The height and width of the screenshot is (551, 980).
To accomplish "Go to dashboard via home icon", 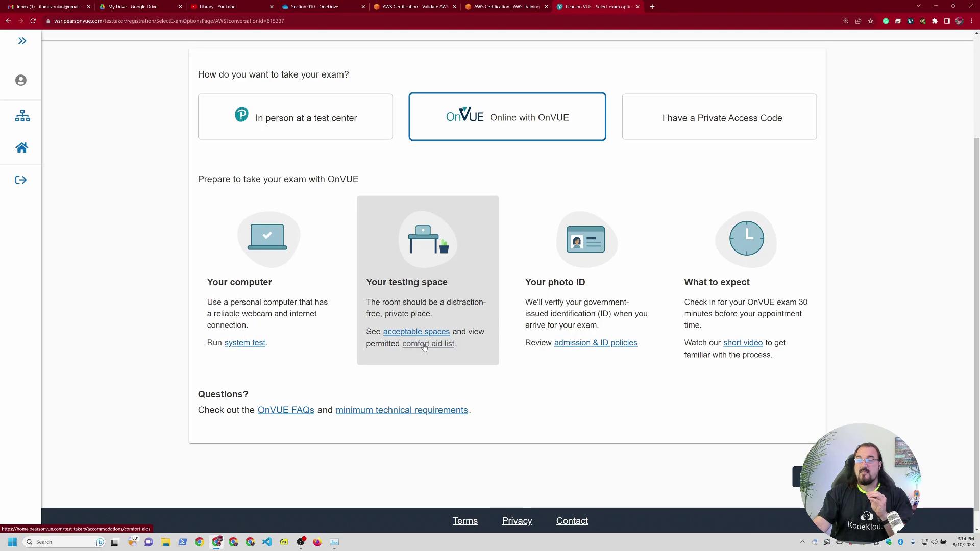I will [21, 148].
